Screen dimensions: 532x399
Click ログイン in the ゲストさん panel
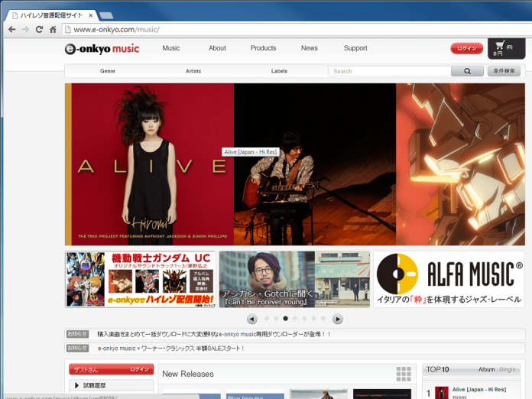click(139, 369)
